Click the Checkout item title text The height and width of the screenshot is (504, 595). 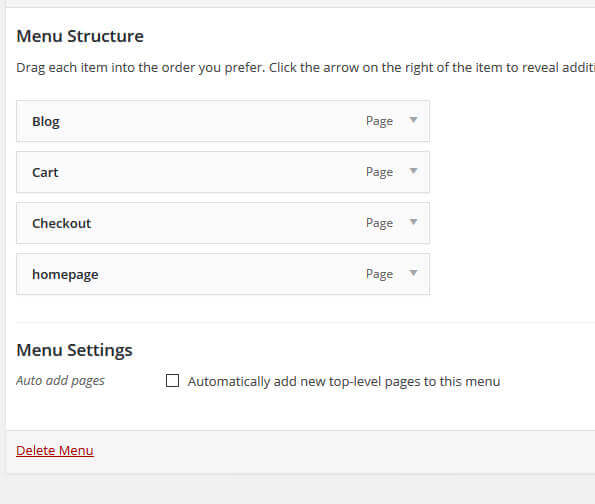(61, 223)
